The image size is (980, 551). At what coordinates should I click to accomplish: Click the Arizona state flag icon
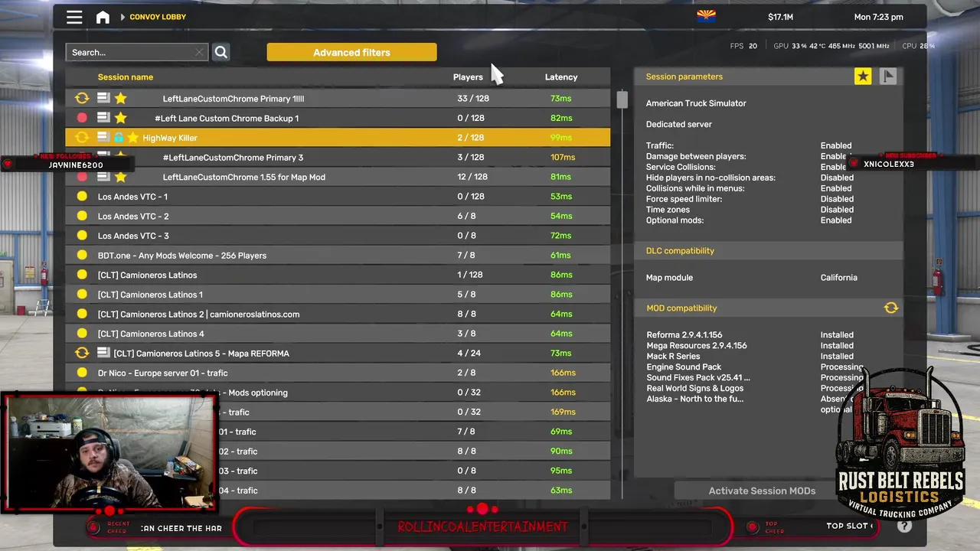(706, 16)
